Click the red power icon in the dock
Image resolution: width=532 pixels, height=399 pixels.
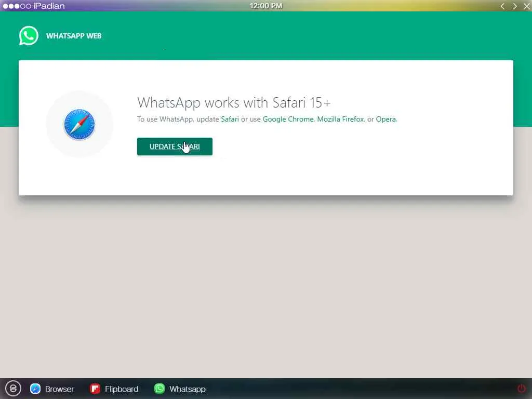tap(521, 388)
